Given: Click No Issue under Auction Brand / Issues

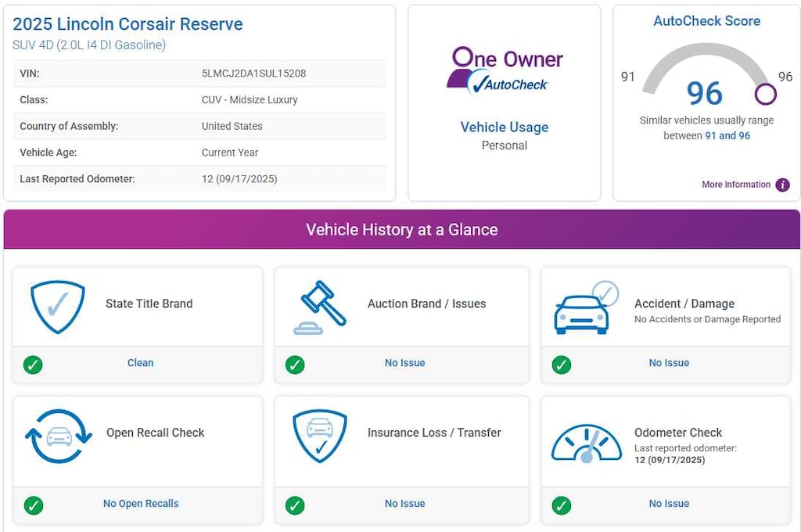Looking at the screenshot, I should (x=404, y=363).
